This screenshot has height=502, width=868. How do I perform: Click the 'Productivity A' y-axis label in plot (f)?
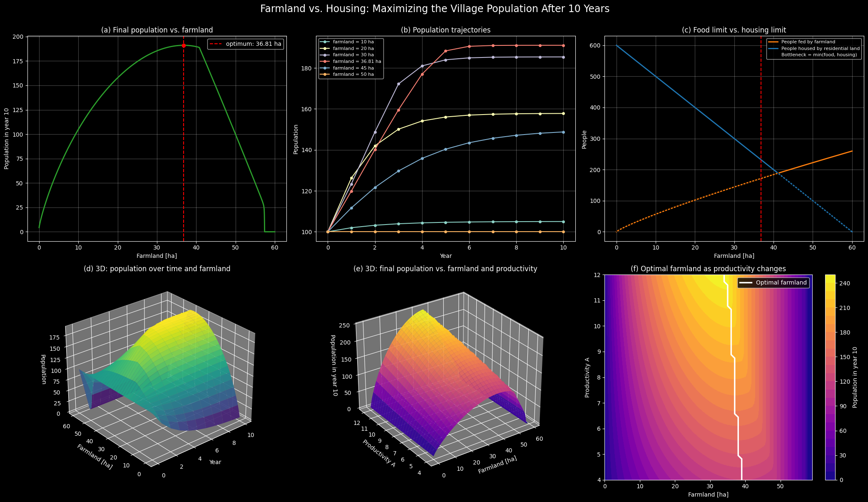587,377
